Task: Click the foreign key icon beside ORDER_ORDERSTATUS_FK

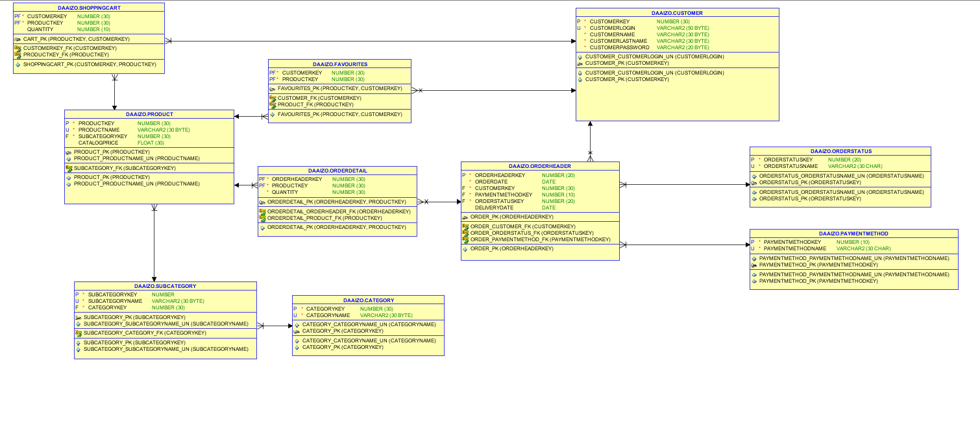Action: (465, 233)
